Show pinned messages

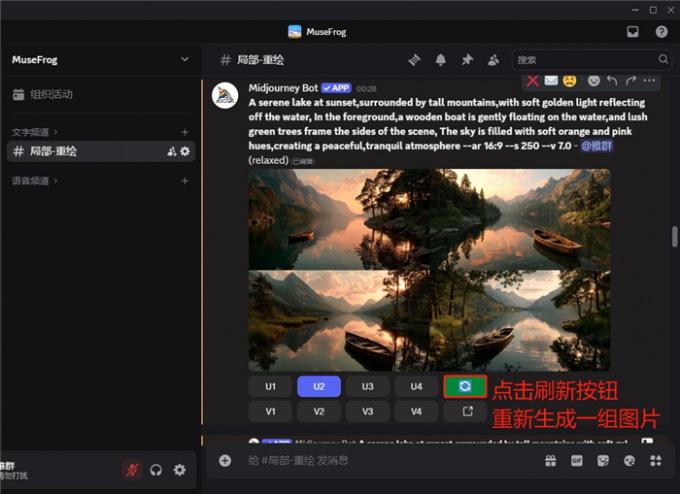pos(467,59)
